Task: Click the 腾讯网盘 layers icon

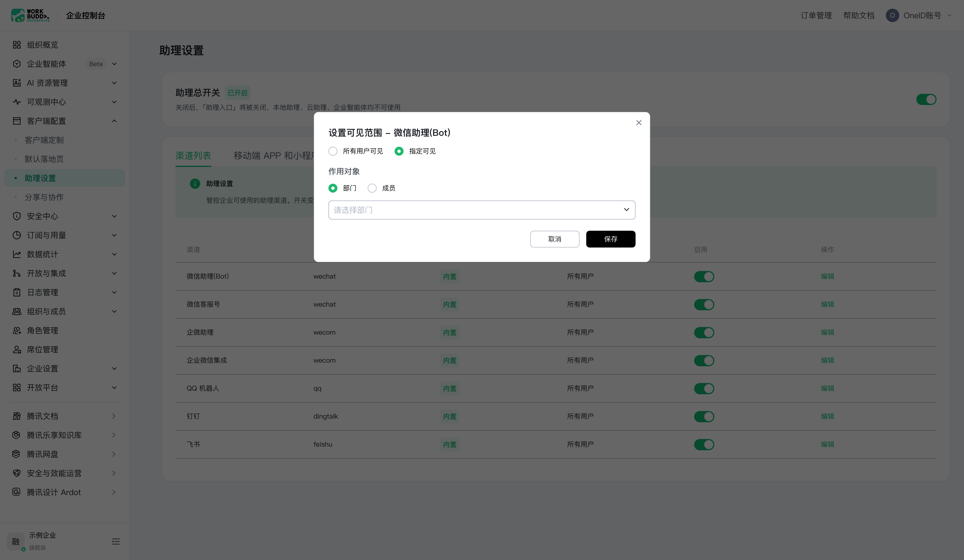Action: (x=17, y=454)
